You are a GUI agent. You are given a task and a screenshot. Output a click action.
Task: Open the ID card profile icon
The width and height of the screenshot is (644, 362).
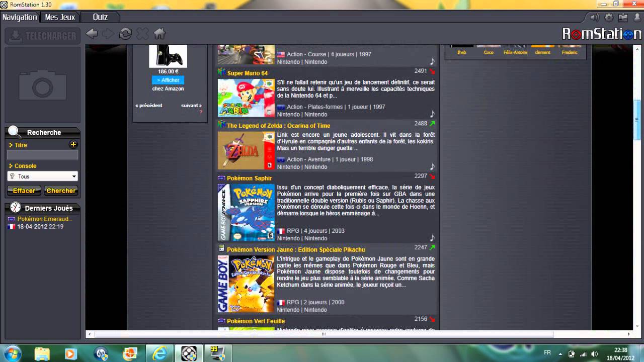point(623,17)
